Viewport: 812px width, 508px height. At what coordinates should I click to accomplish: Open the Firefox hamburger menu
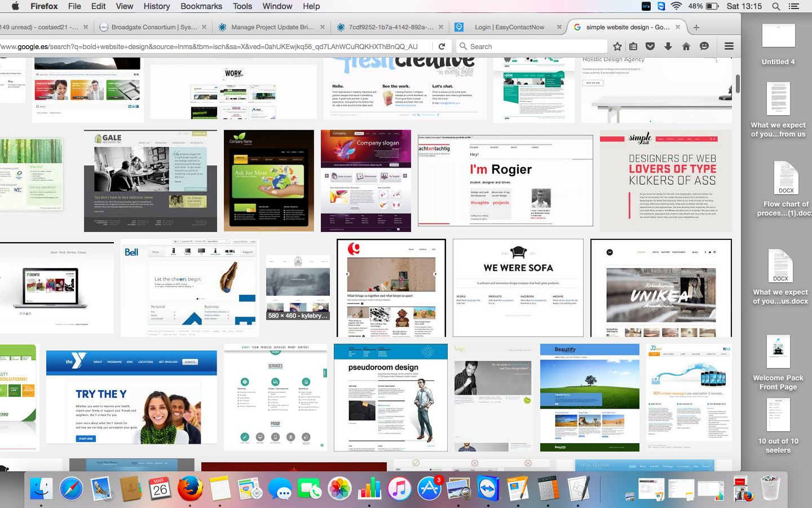point(729,46)
